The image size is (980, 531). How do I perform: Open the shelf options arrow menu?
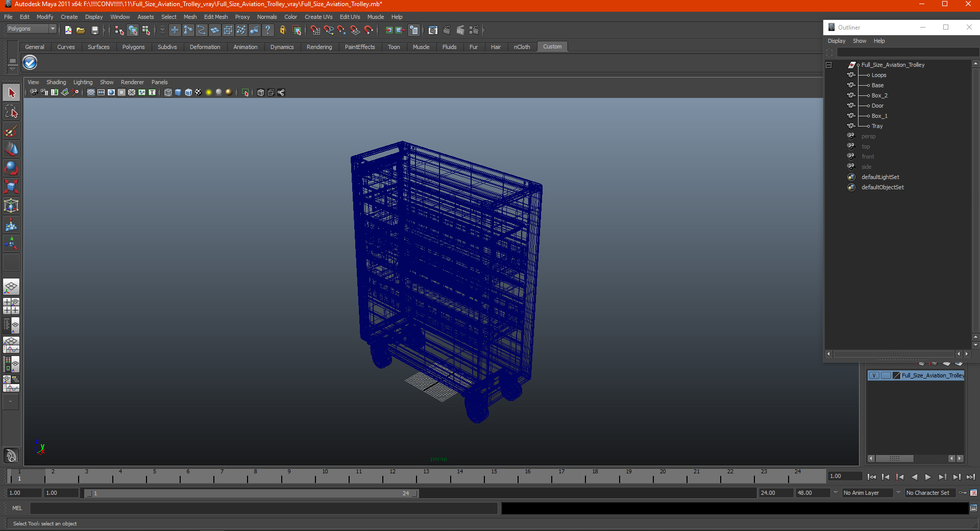click(x=13, y=68)
